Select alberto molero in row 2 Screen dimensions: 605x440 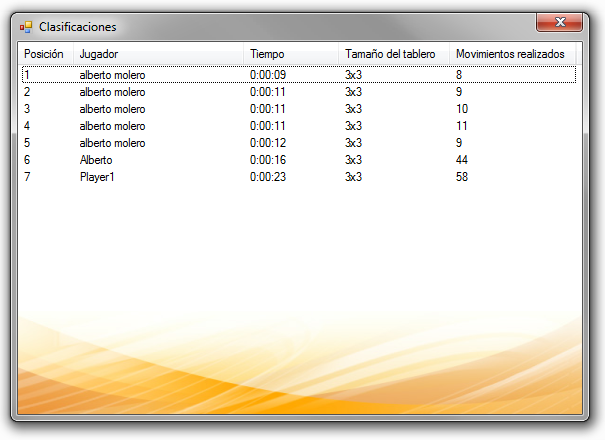click(x=112, y=92)
